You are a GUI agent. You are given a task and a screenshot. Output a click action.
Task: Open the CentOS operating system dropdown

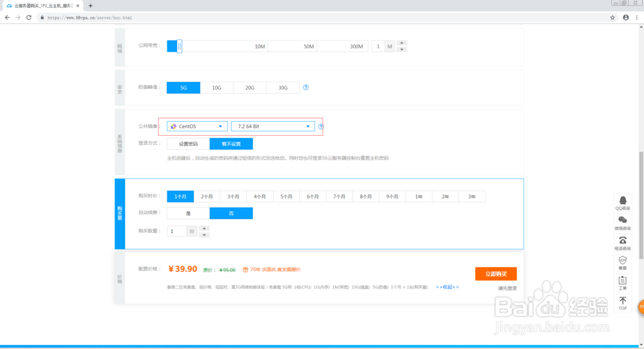coord(197,126)
